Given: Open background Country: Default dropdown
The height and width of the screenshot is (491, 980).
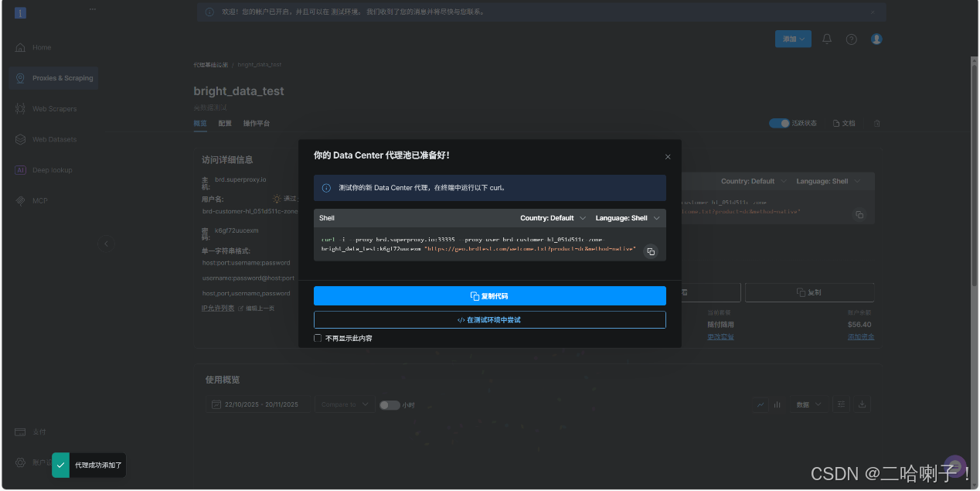Looking at the screenshot, I should 754,182.
